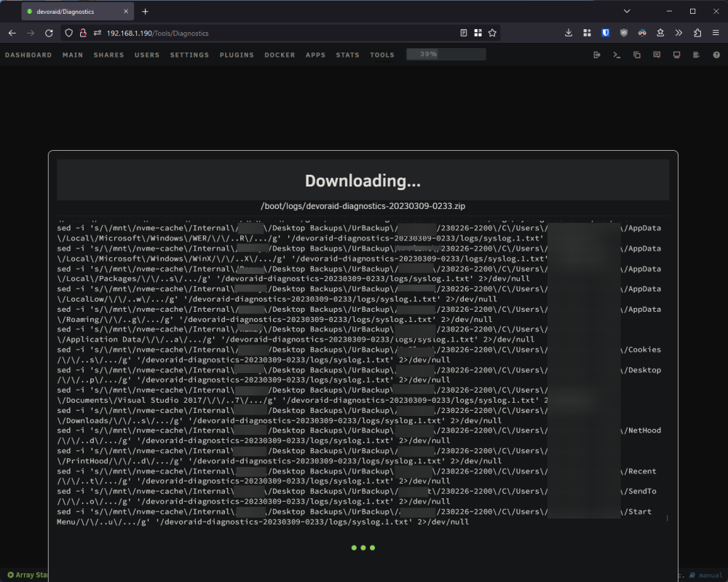Image resolution: width=728 pixels, height=582 pixels.
Task: Open the Unraid help question mark icon
Action: pos(716,55)
